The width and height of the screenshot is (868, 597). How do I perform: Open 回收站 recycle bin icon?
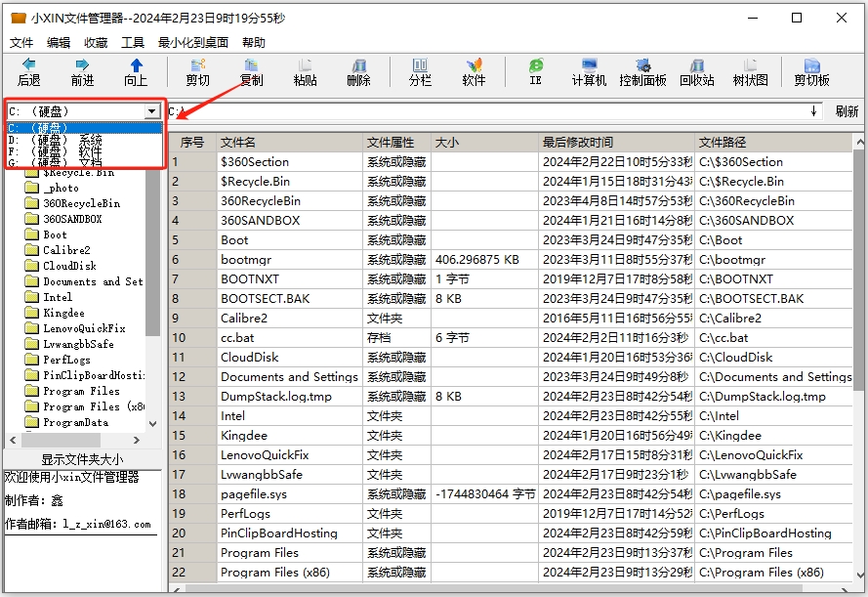point(697,64)
